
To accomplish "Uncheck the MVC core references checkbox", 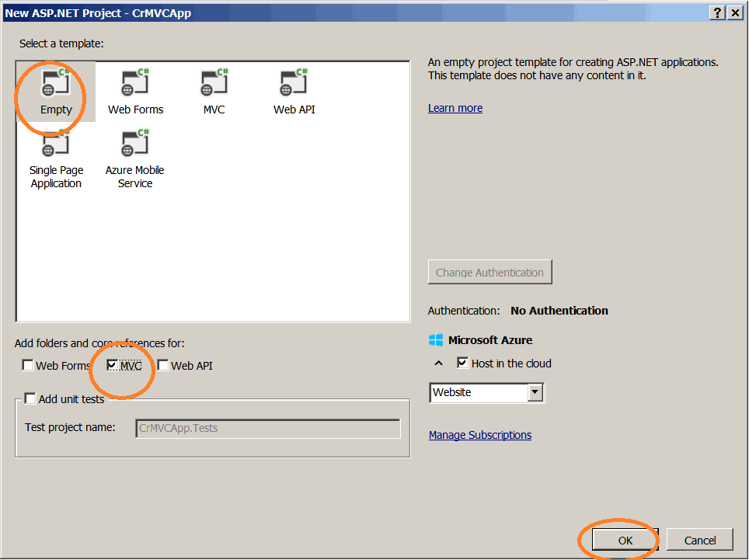I will click(112, 365).
